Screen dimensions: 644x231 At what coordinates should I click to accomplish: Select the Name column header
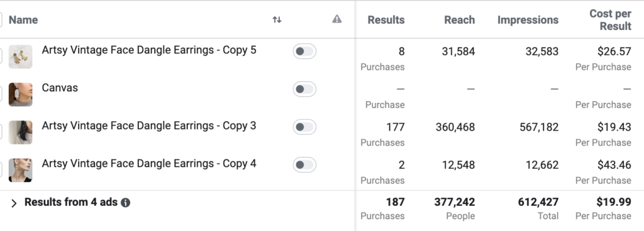coord(23,19)
